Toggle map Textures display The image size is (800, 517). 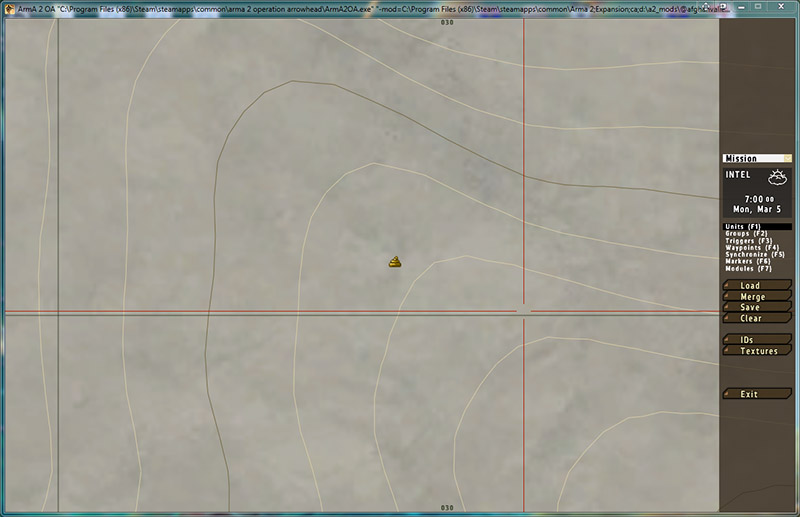(756, 351)
